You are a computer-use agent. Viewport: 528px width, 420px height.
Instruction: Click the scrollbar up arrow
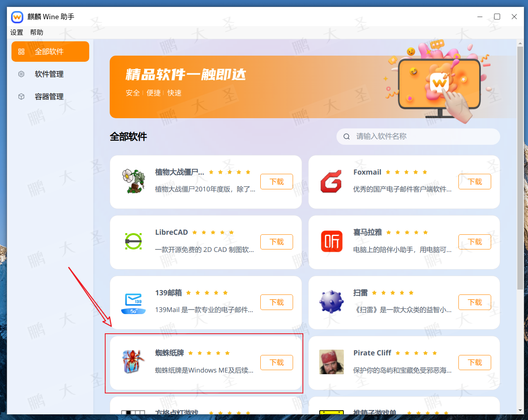click(x=520, y=43)
